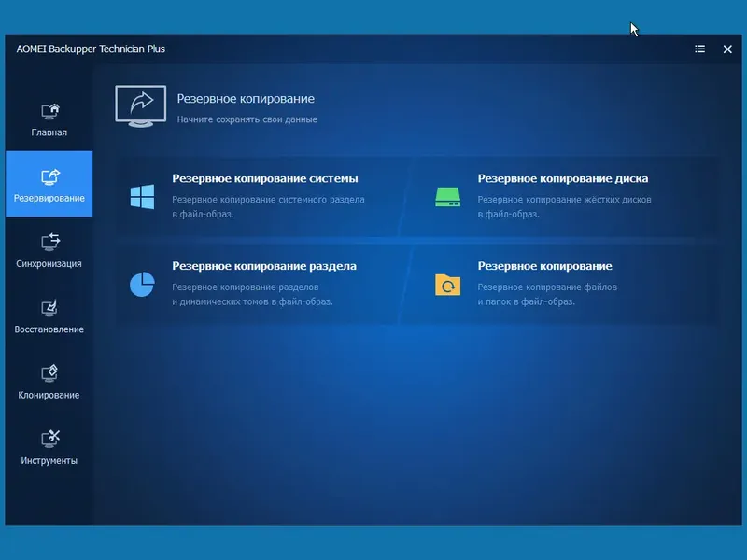Click text 'и динамических томов в файл-образ.'
Image resolution: width=747 pixels, height=560 pixels.
coord(252,301)
